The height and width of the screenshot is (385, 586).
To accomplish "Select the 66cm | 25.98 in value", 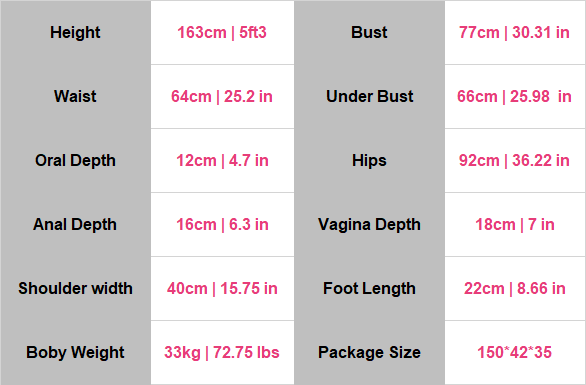I will 514,96.
